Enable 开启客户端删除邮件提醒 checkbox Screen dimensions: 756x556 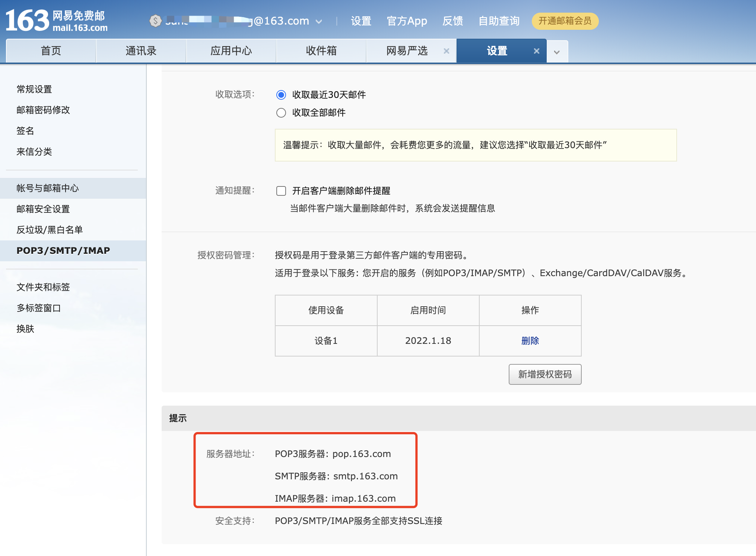281,191
